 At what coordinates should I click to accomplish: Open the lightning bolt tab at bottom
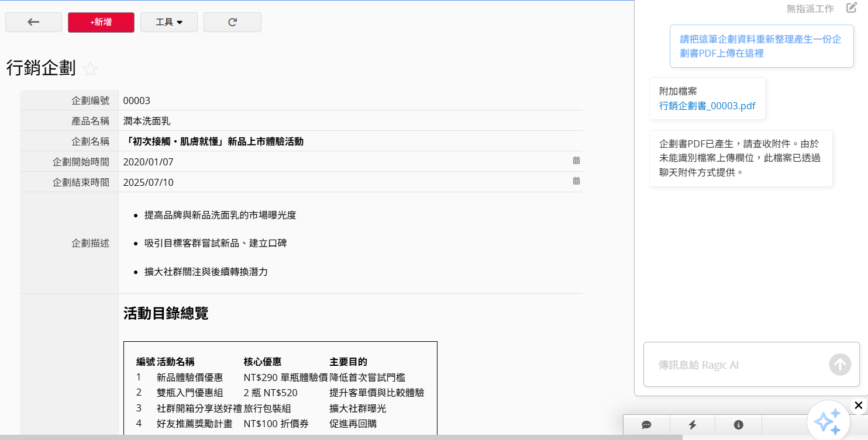693,425
